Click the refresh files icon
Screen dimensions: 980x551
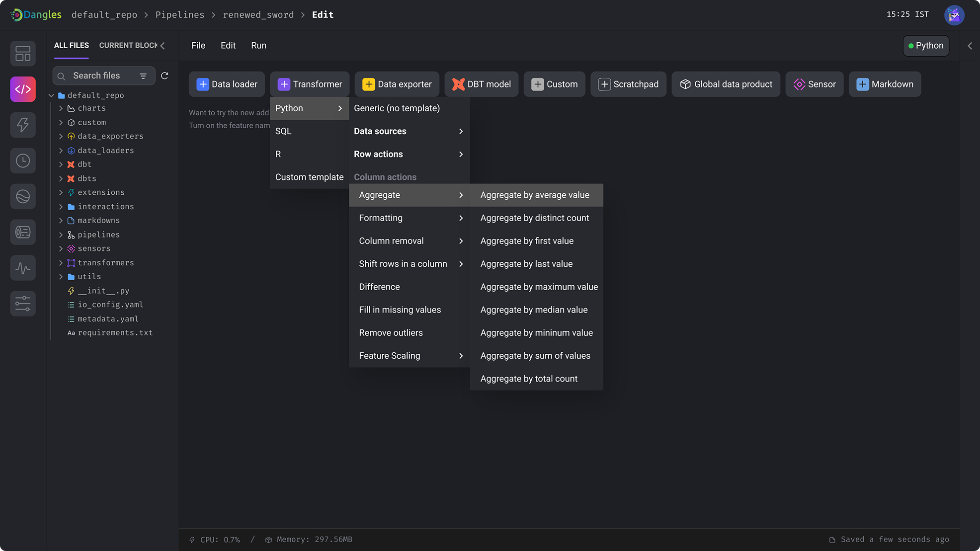point(164,76)
